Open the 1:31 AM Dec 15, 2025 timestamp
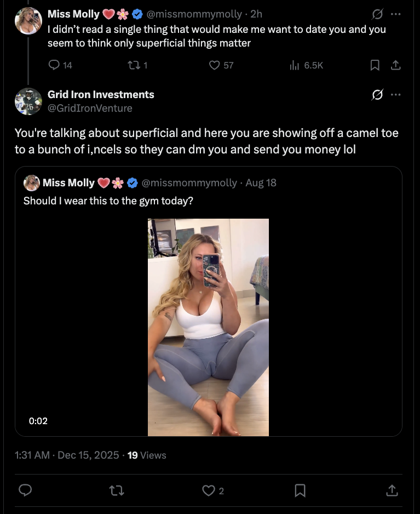The image size is (420, 514). [x=66, y=455]
